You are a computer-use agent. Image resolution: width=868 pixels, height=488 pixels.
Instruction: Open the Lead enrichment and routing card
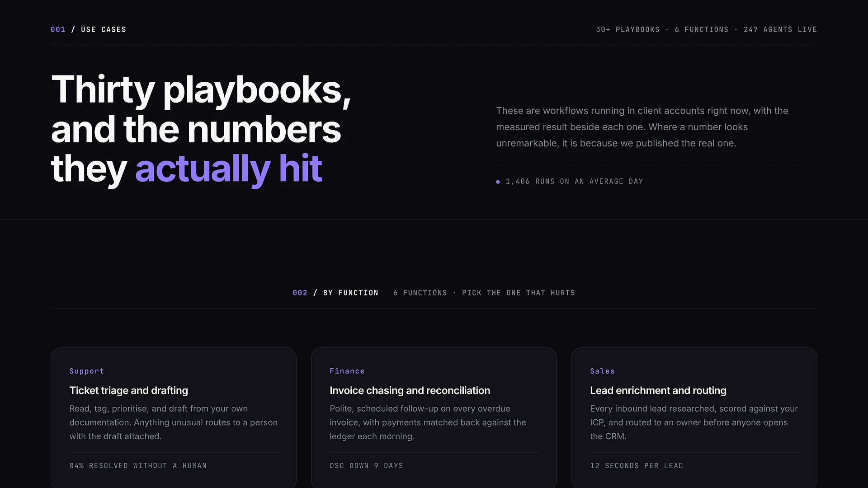tap(694, 418)
